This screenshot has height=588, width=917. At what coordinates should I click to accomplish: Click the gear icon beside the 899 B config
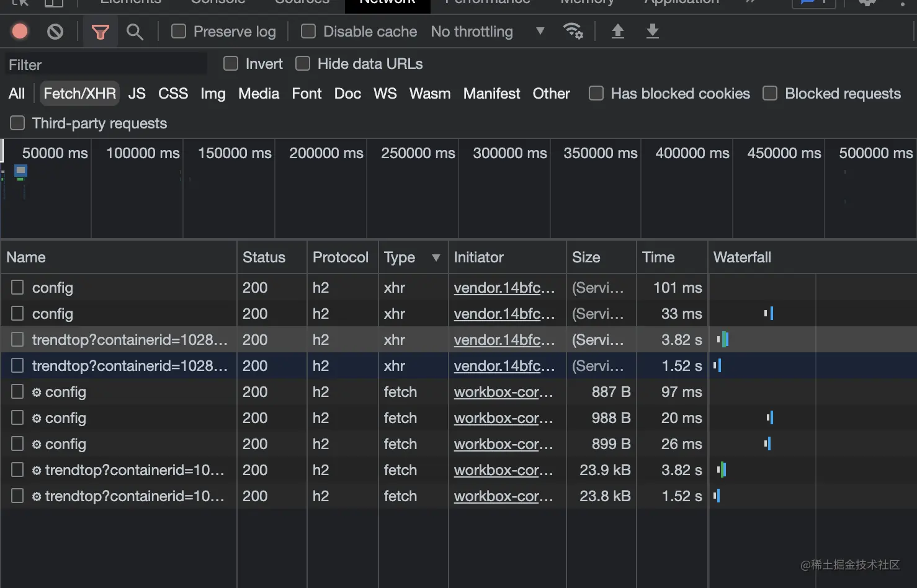point(37,445)
